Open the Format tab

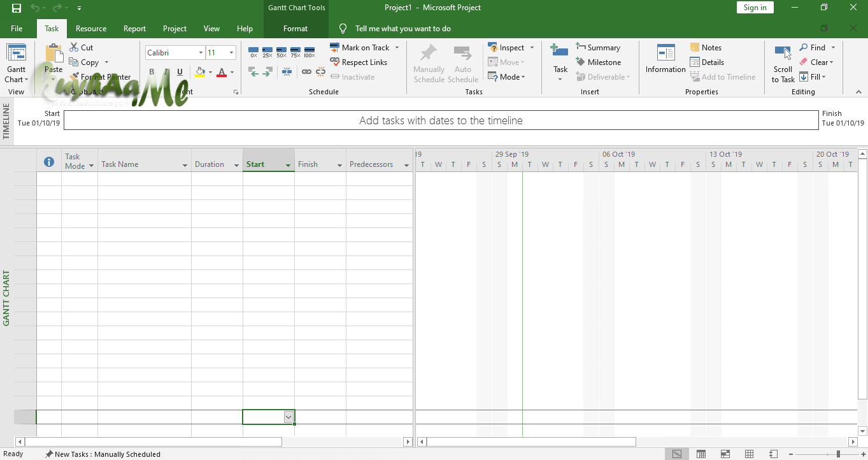click(295, 29)
